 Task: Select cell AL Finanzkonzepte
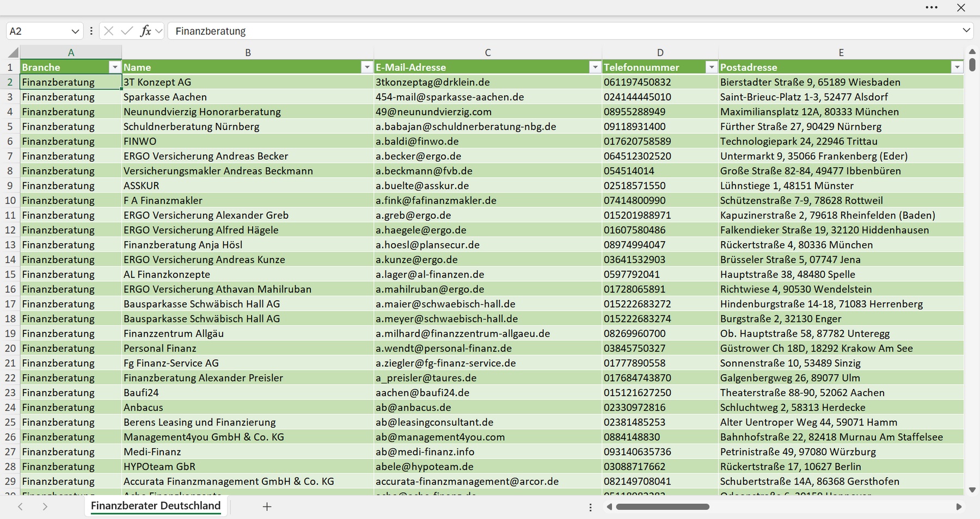(x=248, y=274)
